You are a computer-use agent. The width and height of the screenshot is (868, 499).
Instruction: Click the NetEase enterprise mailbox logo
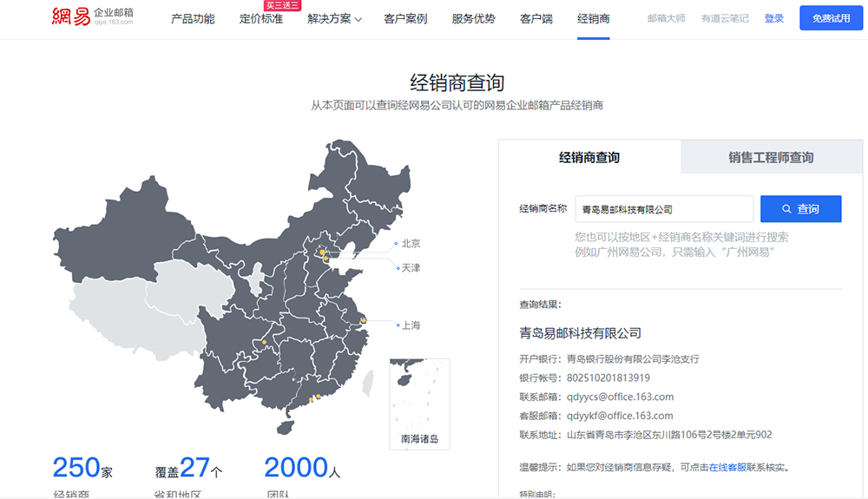[93, 16]
